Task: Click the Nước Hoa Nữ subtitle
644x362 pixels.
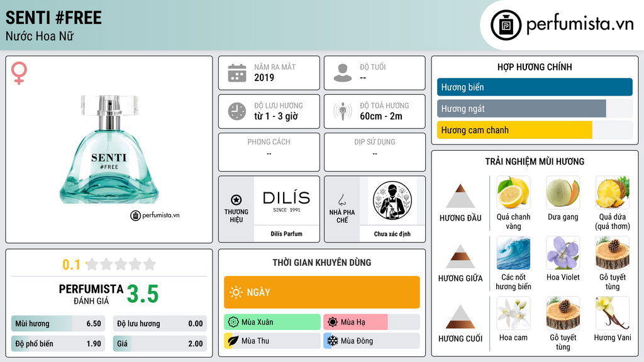Action: 40,36
